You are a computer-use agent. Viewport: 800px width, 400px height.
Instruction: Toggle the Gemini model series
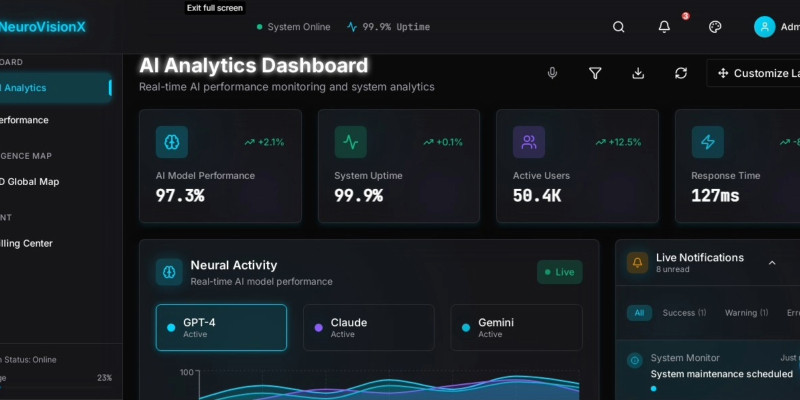(x=515, y=327)
